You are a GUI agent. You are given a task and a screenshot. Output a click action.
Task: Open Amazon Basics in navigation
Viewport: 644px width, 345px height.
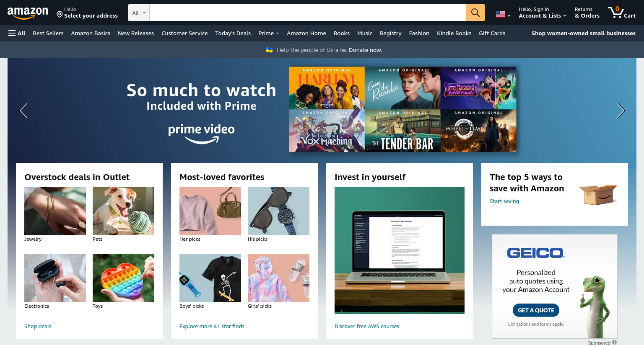pos(91,33)
